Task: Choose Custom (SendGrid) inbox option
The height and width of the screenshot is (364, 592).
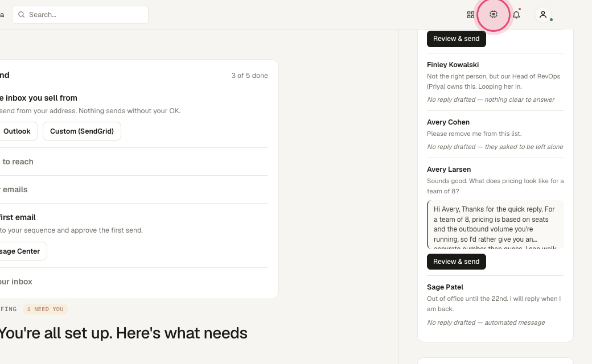Action: tap(82, 131)
